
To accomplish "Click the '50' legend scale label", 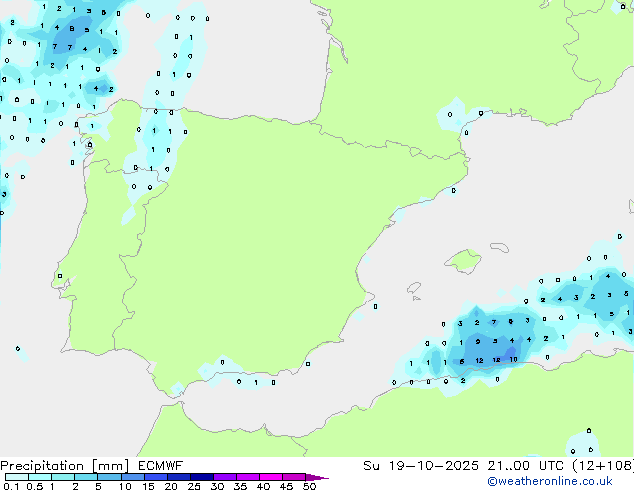I will click(309, 486).
